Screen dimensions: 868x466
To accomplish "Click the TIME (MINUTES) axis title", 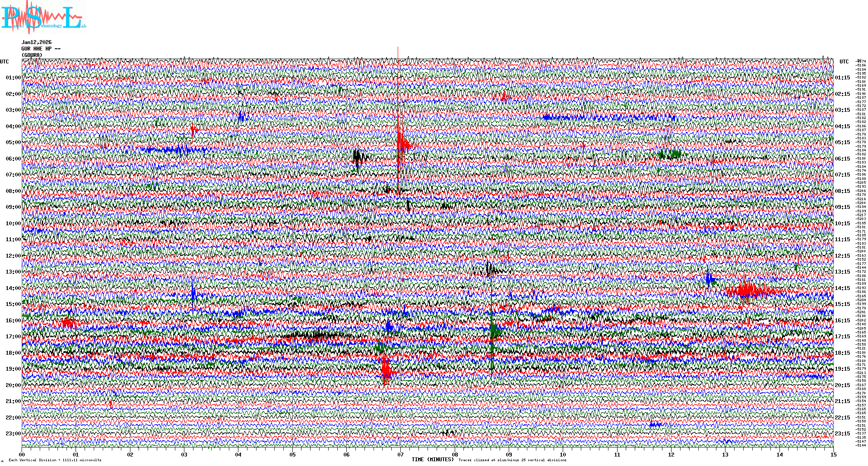I will point(432,460).
